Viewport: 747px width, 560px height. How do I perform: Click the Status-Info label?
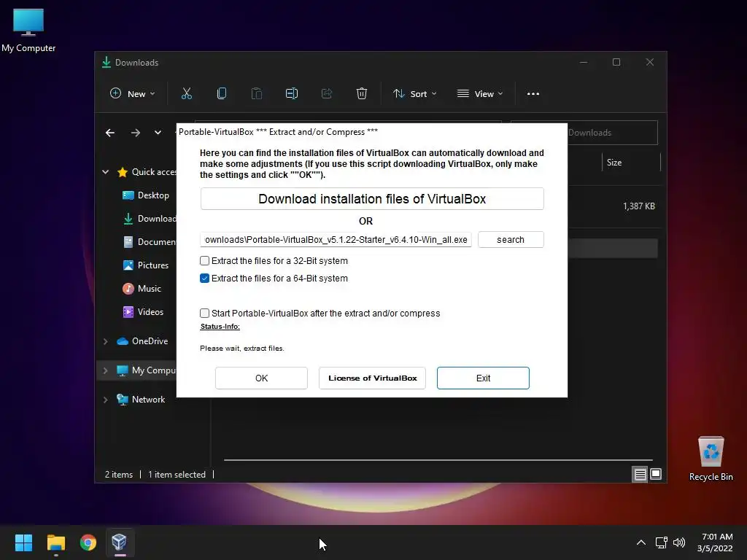[220, 327]
